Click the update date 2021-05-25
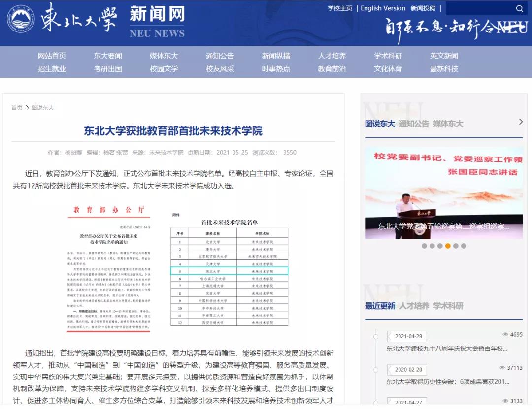The width and height of the screenshot is (532, 409). pos(232,152)
